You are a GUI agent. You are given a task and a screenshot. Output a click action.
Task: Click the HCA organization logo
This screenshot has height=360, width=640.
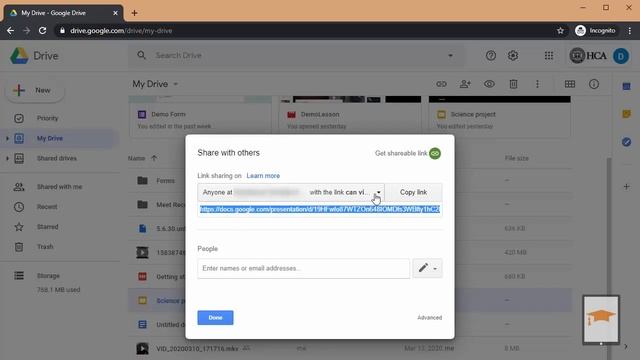pos(588,56)
